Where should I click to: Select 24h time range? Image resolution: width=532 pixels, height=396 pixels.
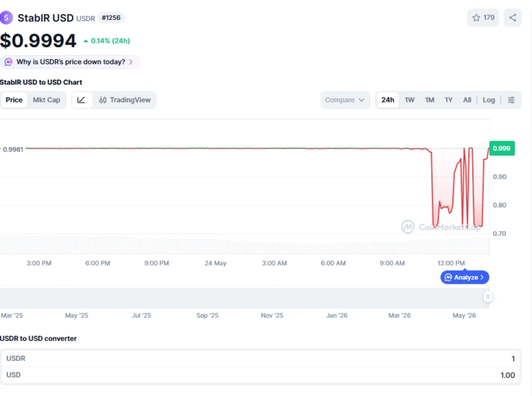(x=388, y=100)
